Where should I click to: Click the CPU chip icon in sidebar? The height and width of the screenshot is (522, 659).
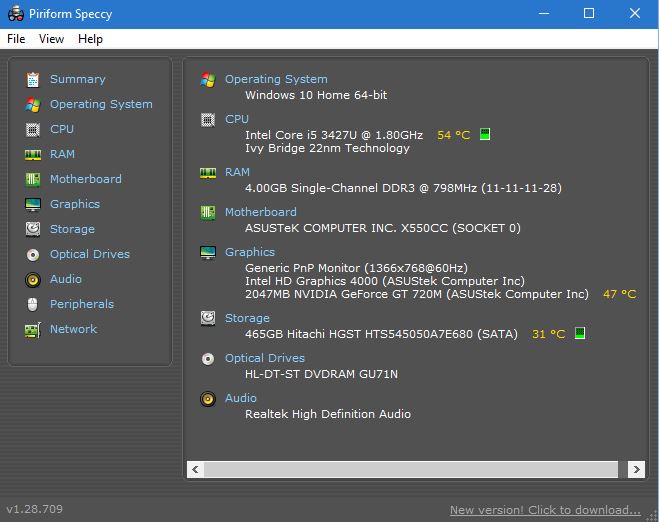click(32, 129)
